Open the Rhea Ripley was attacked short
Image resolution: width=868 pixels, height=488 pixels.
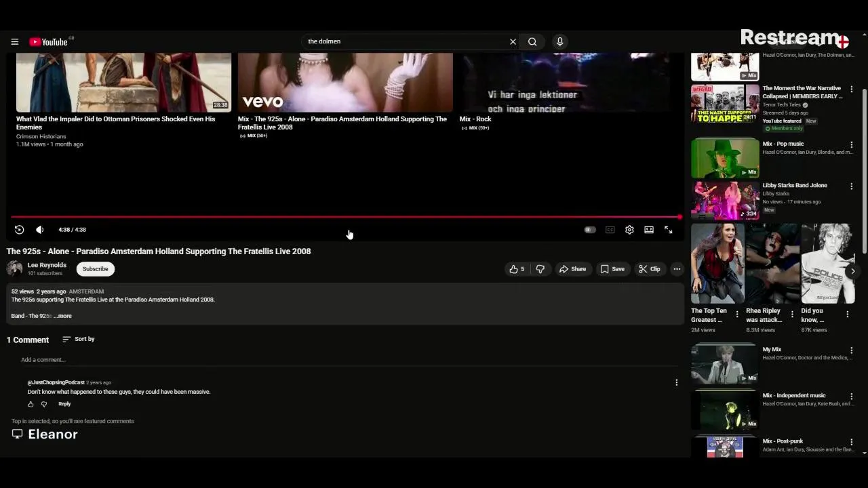pyautogui.click(x=772, y=263)
